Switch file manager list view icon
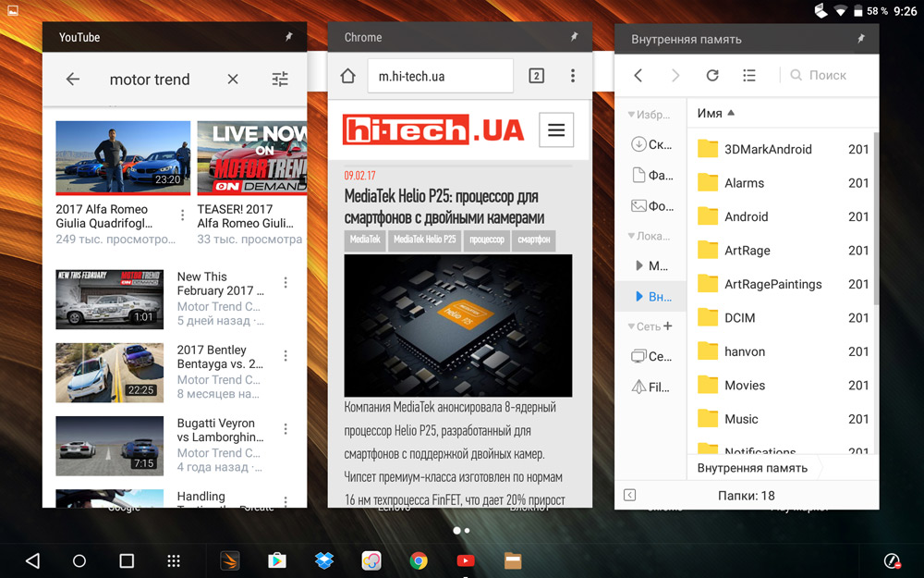 [x=749, y=76]
